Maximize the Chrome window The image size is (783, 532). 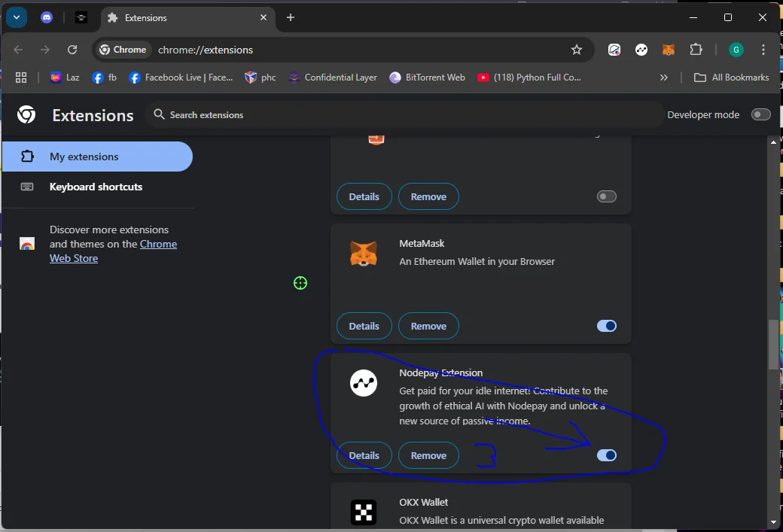[x=728, y=17]
